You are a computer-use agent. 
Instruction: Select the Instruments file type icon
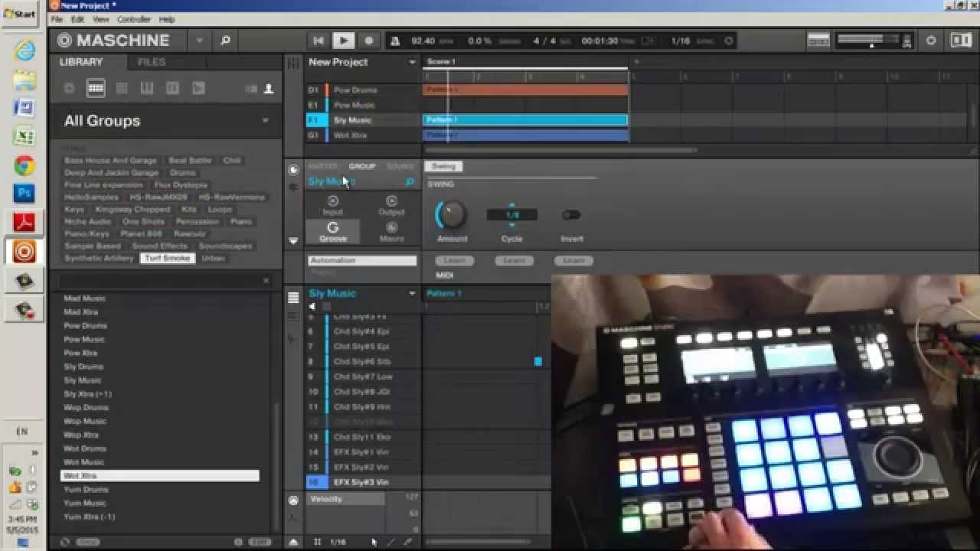[x=147, y=89]
